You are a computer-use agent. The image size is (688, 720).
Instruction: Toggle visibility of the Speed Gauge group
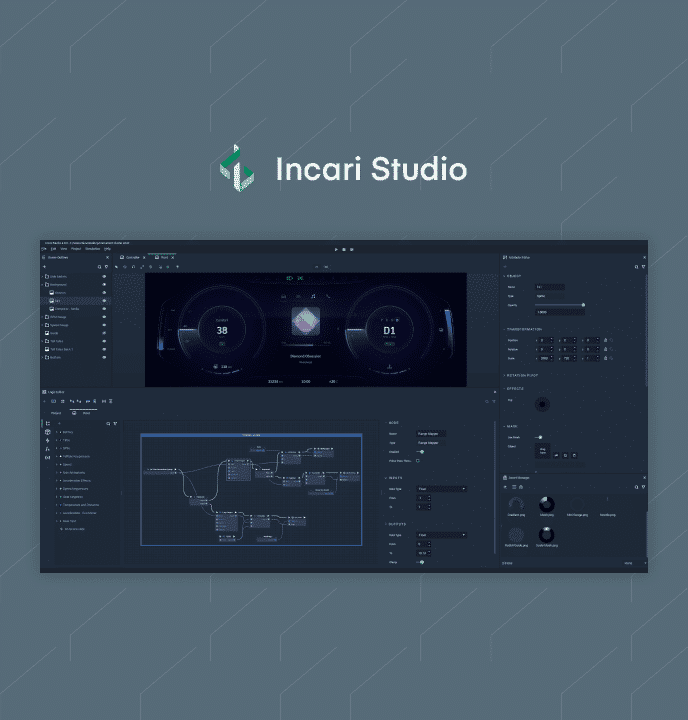pyautogui.click(x=104, y=325)
